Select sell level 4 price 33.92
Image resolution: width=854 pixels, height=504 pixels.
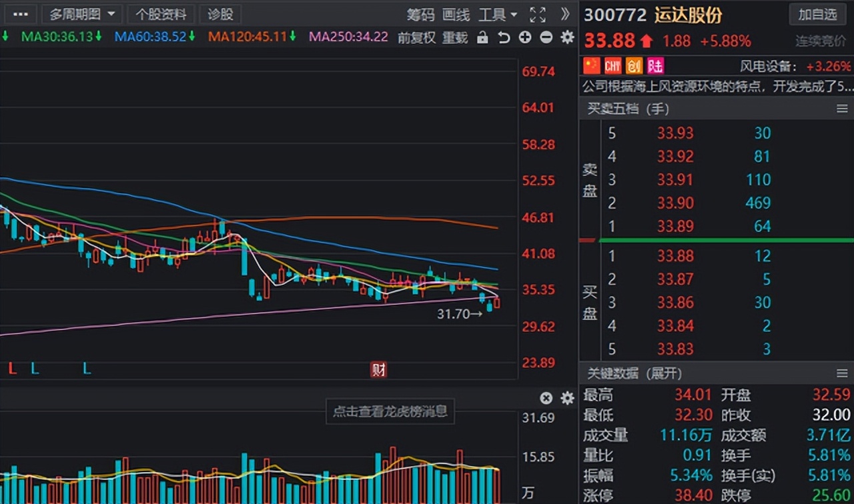tap(675, 157)
